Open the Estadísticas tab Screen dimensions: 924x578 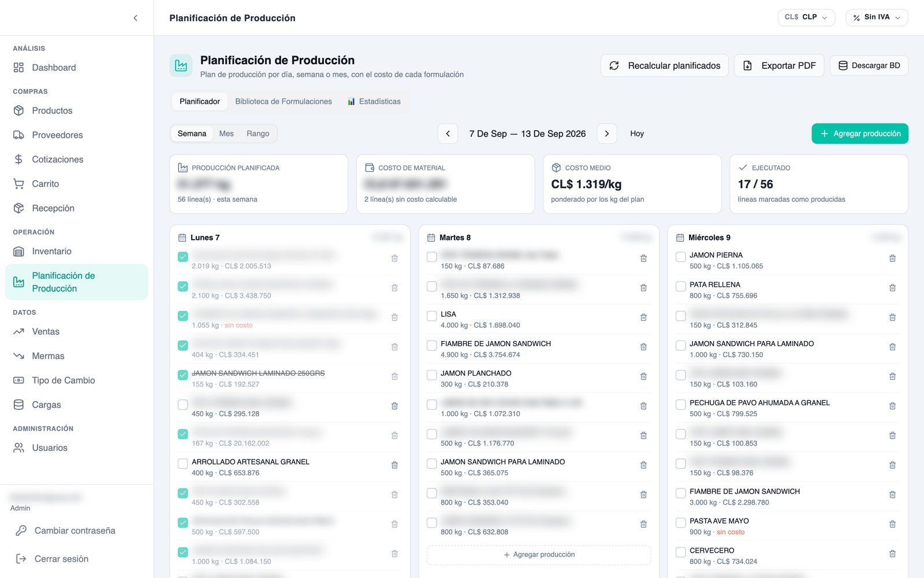(374, 101)
